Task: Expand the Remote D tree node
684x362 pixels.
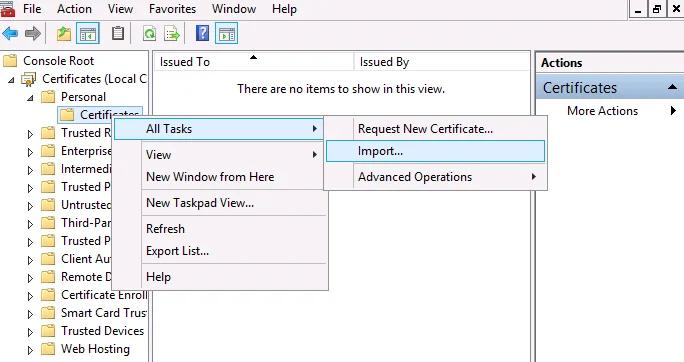Action: point(30,278)
